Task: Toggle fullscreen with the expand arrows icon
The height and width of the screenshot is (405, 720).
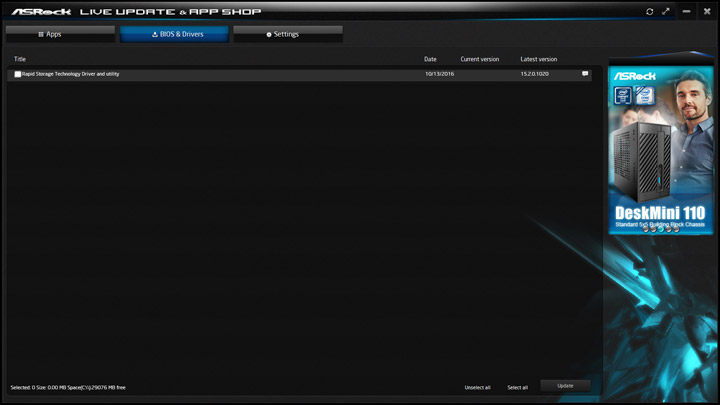Action: coord(666,11)
